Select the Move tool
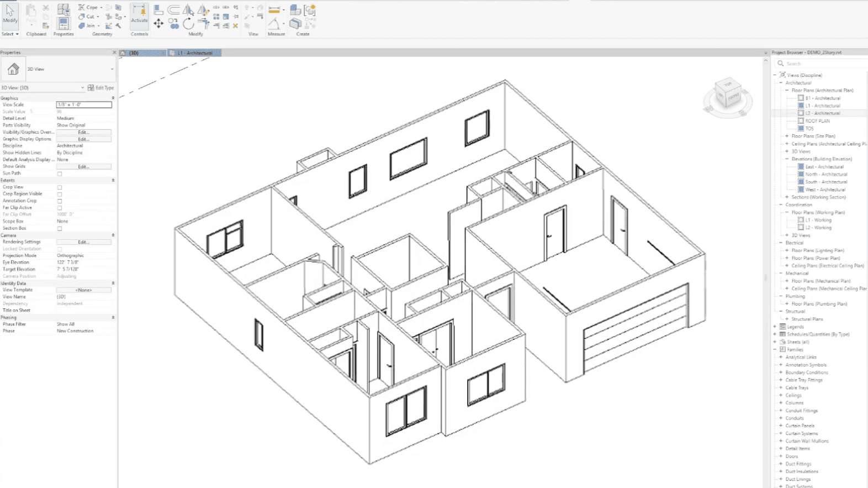 pyautogui.click(x=158, y=23)
